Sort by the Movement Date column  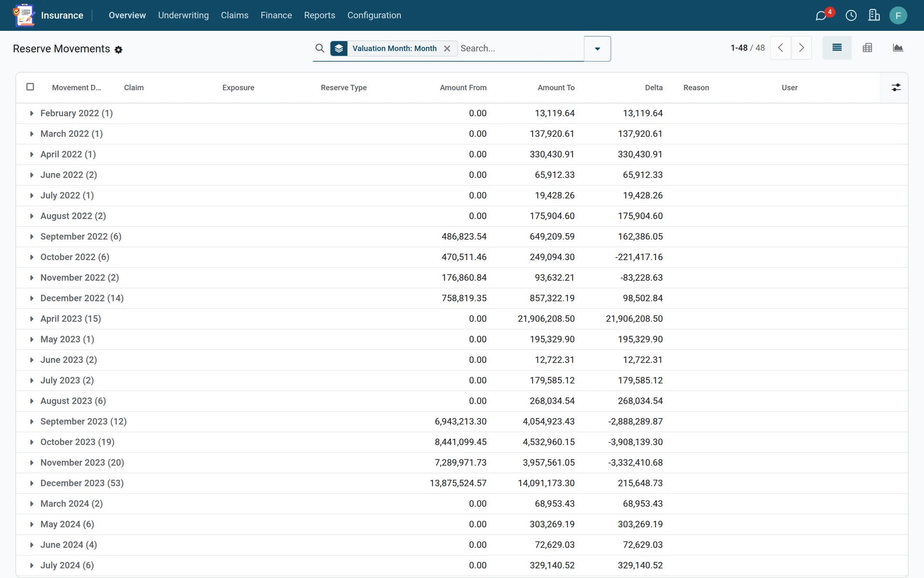[77, 88]
